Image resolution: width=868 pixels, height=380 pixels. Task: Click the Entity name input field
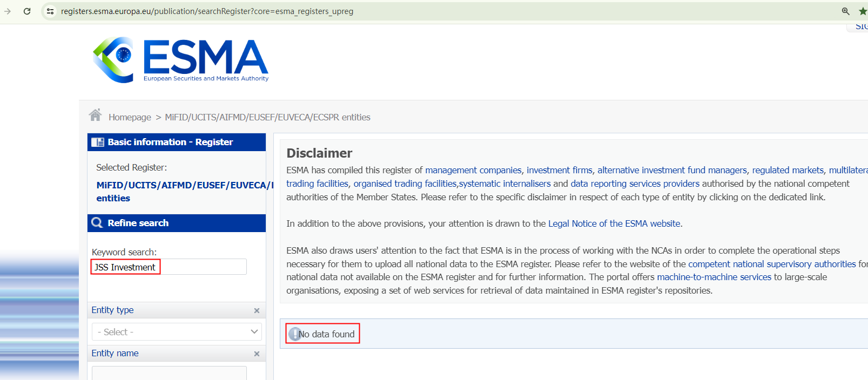(169, 374)
